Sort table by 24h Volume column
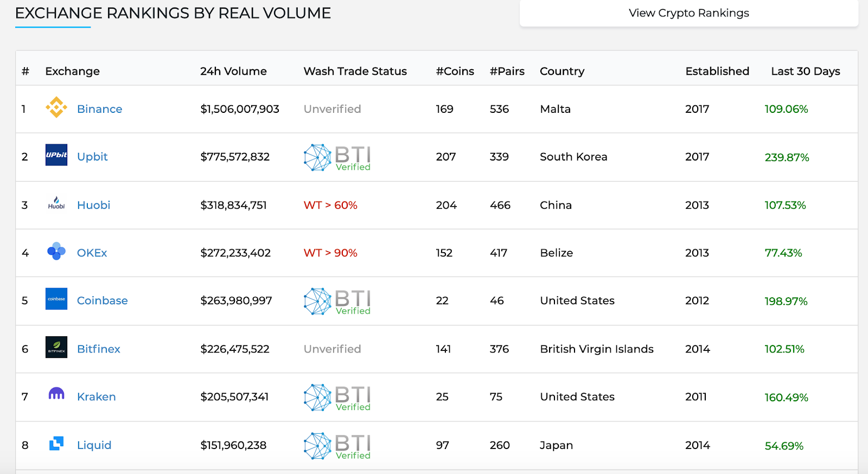The width and height of the screenshot is (868, 474). coord(233,71)
